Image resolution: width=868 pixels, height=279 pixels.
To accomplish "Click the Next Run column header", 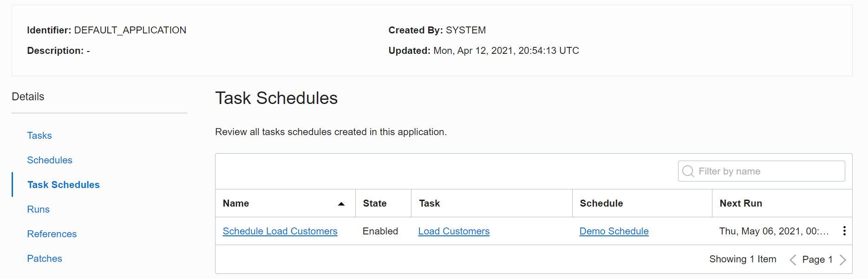I will (x=741, y=203).
